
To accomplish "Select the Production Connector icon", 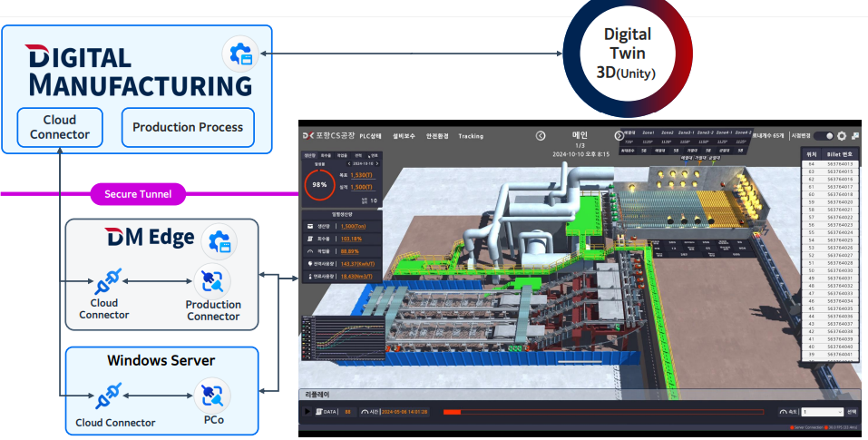I will point(212,281).
